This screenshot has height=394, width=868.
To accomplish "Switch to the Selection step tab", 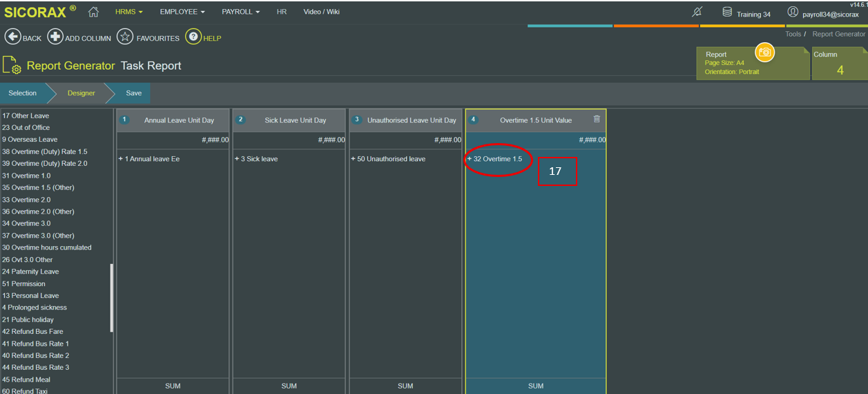I will coord(23,93).
